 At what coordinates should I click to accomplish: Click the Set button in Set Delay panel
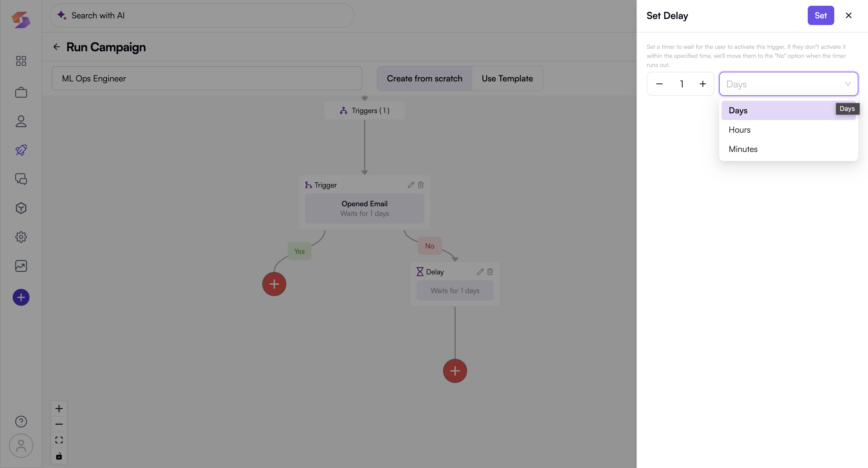(820, 15)
